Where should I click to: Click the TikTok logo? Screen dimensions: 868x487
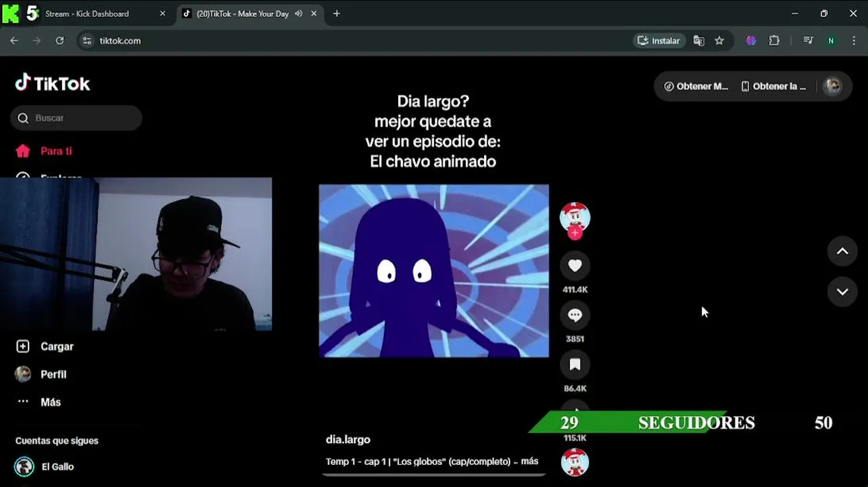(53, 83)
